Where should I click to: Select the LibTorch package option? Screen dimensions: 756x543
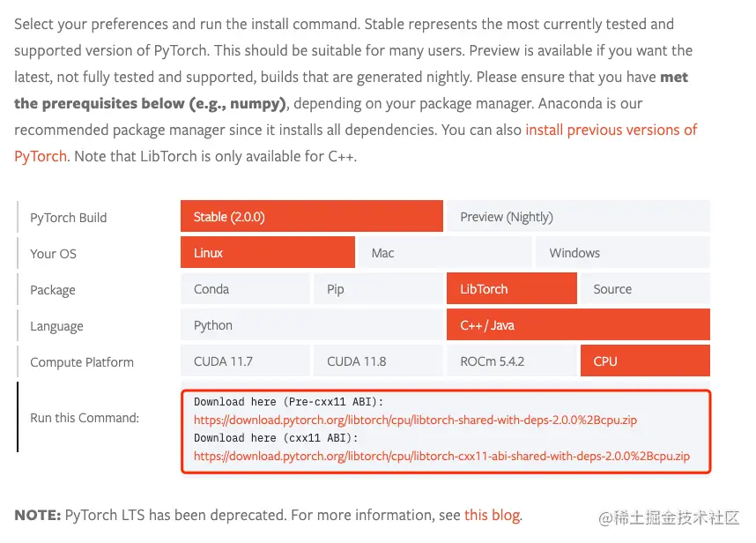(x=511, y=289)
